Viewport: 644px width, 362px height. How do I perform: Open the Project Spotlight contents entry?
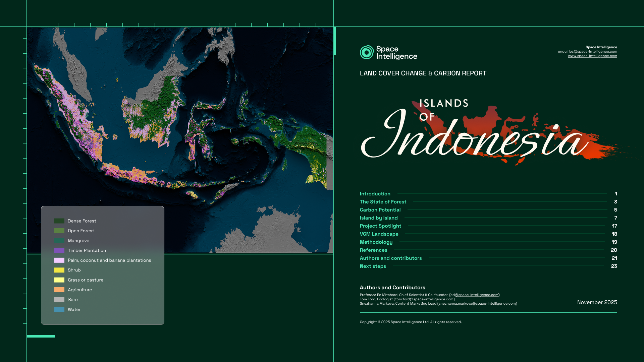point(380,226)
